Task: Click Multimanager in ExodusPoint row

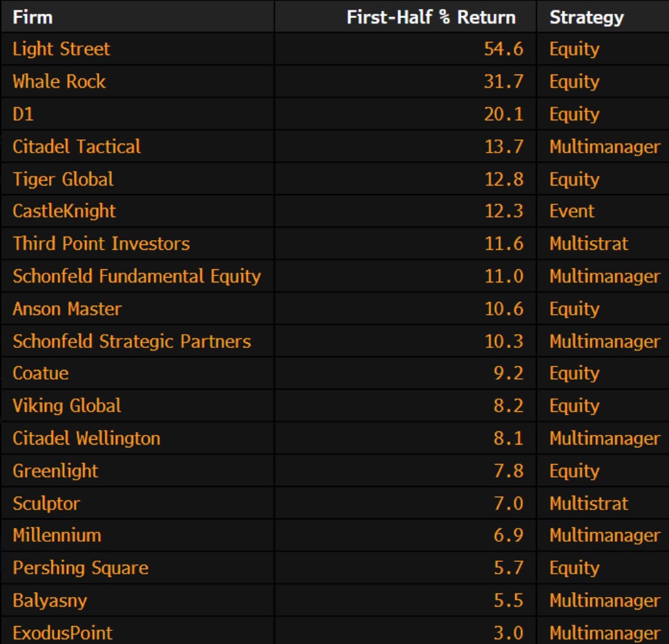Action: click(605, 634)
